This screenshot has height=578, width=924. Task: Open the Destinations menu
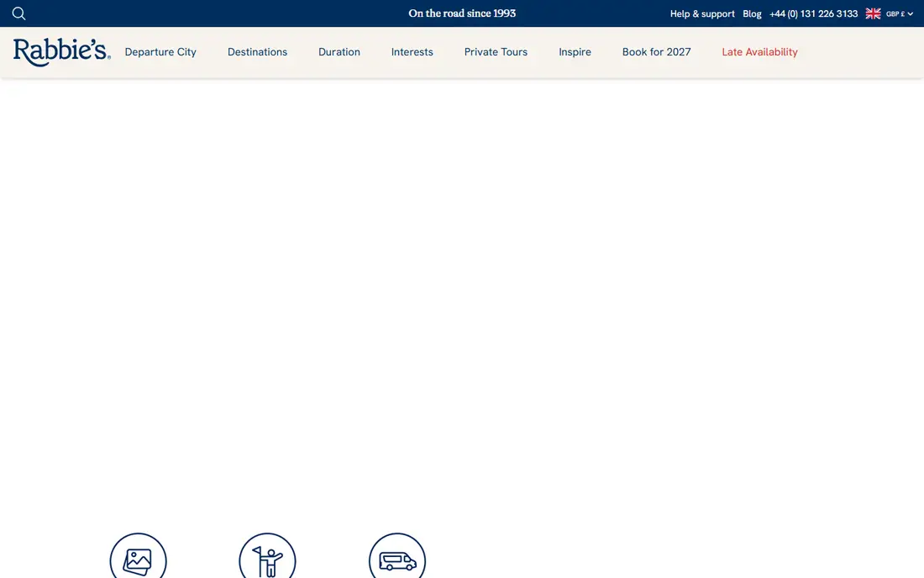pos(258,52)
